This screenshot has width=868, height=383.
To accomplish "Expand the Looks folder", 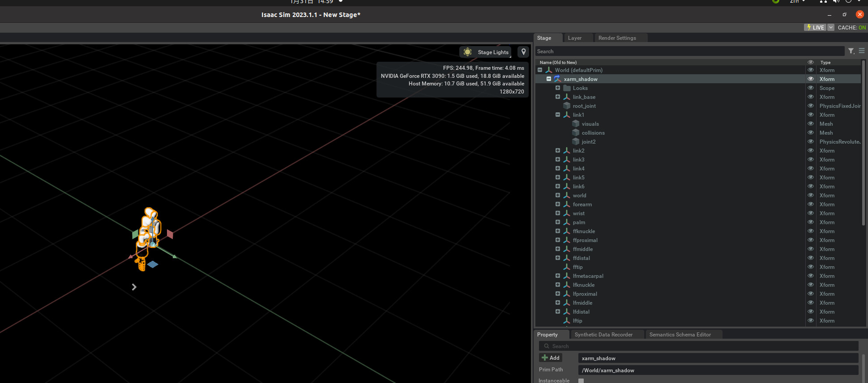I will tap(558, 88).
